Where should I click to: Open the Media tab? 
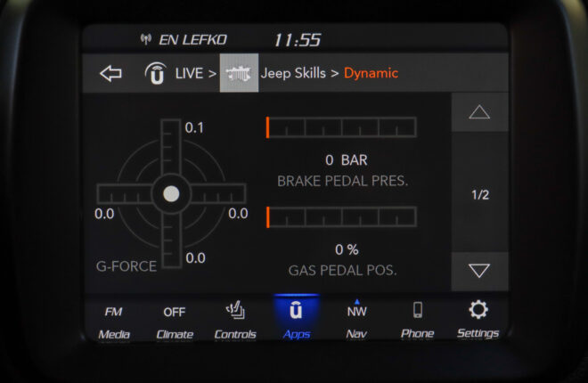(x=114, y=322)
